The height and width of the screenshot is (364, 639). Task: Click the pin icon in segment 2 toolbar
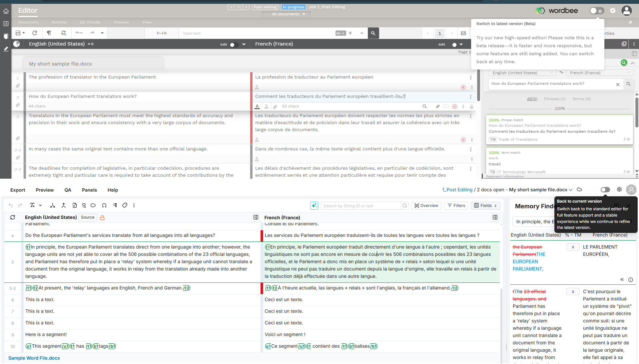pos(437,106)
